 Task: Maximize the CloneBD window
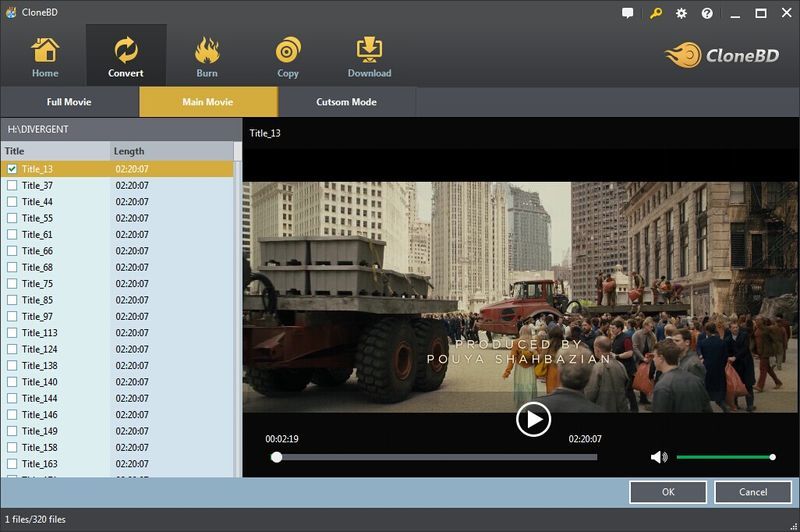tap(761, 13)
